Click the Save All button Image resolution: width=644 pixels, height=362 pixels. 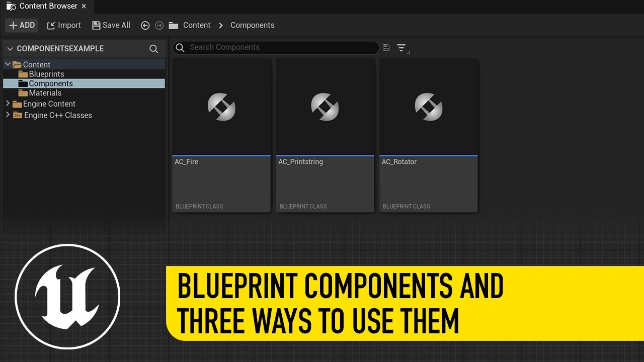tap(111, 25)
